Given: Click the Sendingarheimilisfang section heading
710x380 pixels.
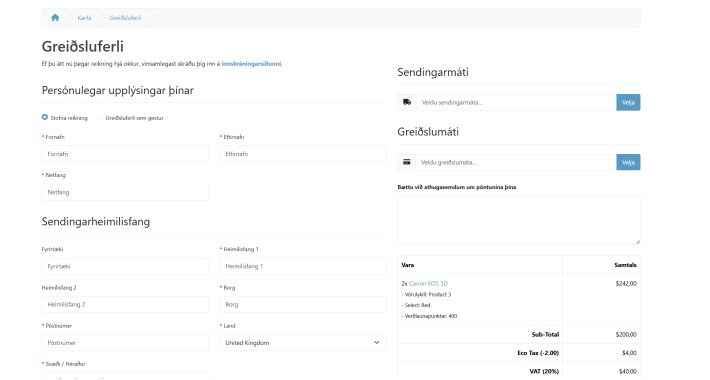Looking at the screenshot, I should tap(96, 221).
